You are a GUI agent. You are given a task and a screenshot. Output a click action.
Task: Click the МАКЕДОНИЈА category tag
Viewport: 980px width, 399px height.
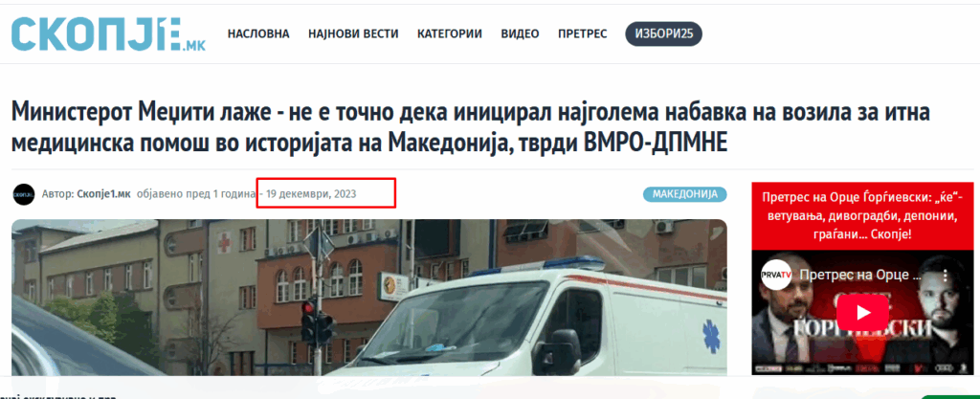click(685, 193)
